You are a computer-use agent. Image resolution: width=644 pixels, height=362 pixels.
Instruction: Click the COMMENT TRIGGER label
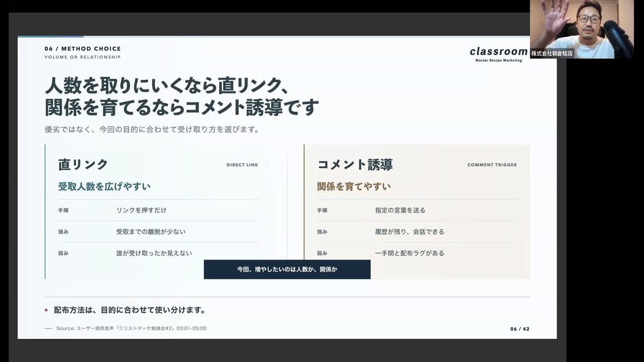pos(492,165)
